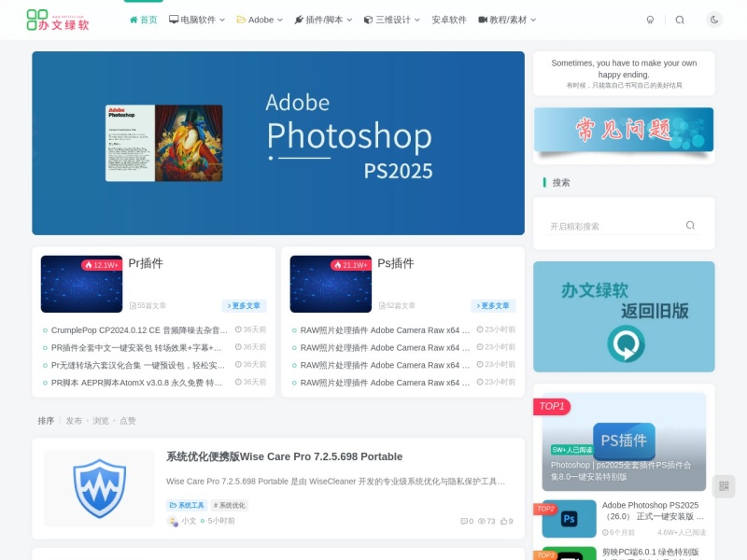Expand the 三维设计 dropdown chevron
Viewport: 747px width, 560px height.
point(416,20)
